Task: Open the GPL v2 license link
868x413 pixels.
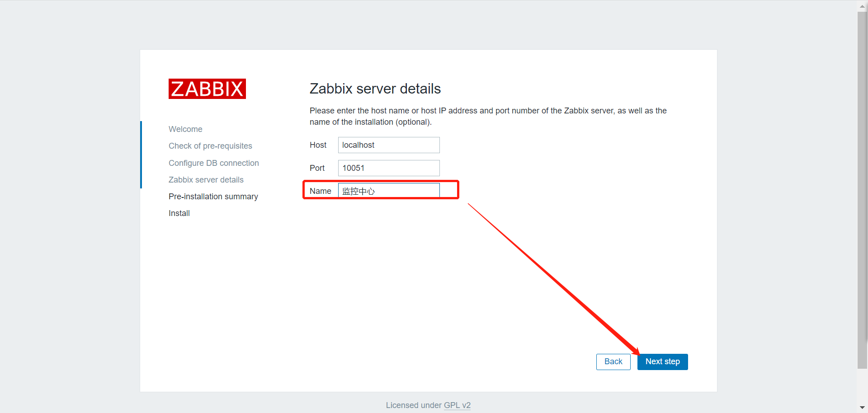Action: 457,405
